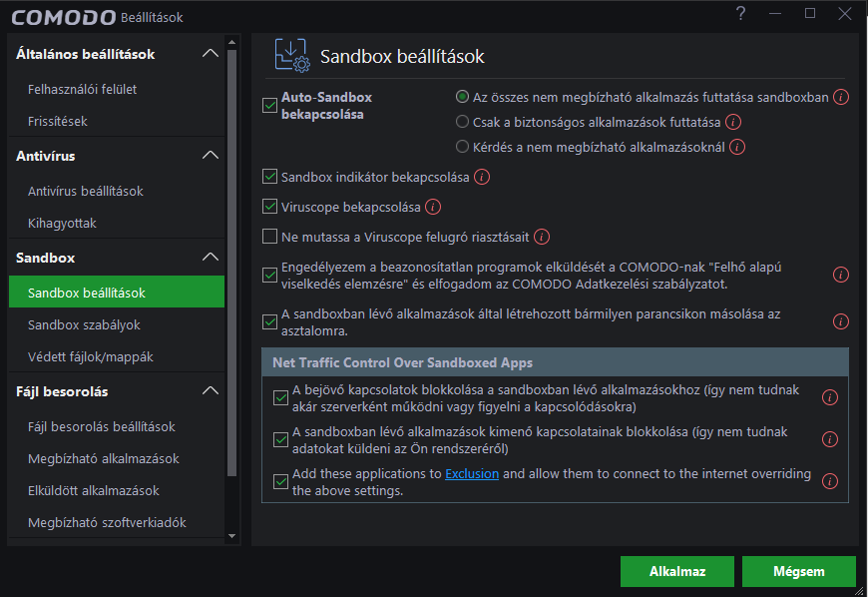Select Az összes nem megbízható alkalmazás futtatása sandboxban

click(462, 97)
